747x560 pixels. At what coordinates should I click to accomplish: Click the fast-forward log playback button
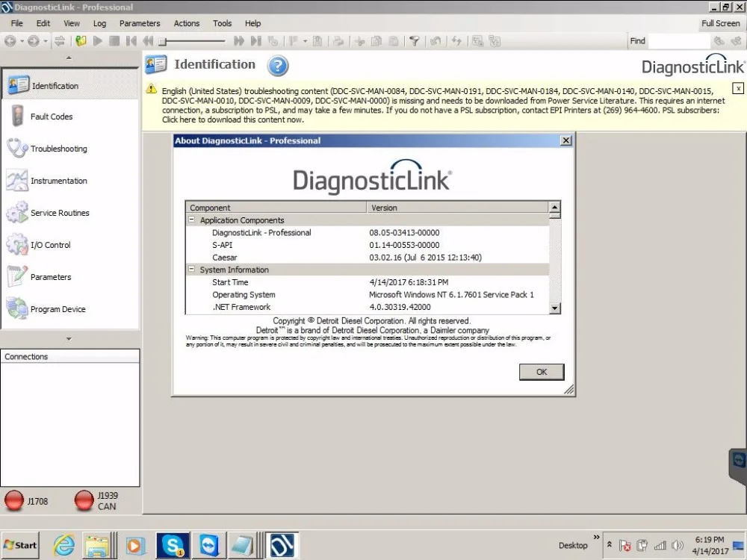pyautogui.click(x=239, y=41)
